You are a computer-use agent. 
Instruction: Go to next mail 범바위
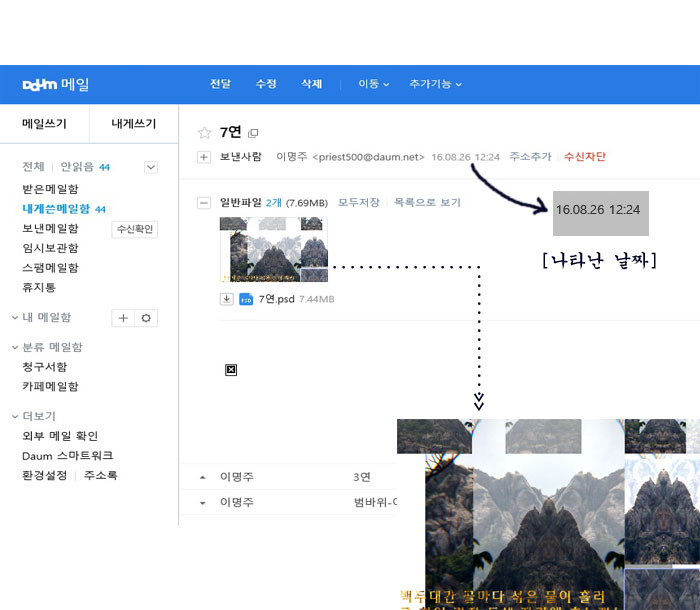point(375,503)
